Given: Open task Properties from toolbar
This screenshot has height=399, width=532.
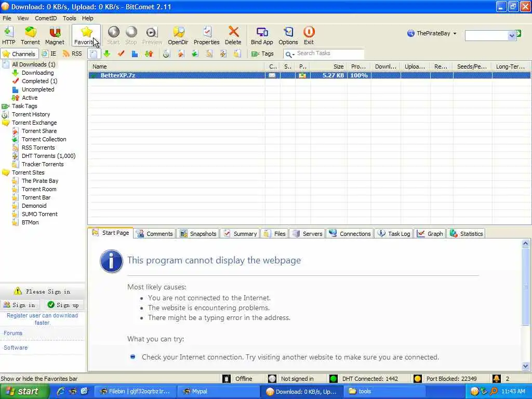Looking at the screenshot, I should [206, 35].
